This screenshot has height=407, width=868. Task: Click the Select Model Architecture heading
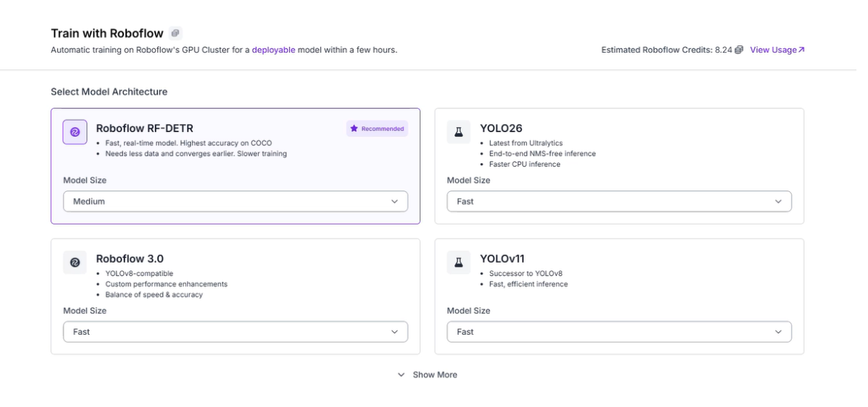click(109, 92)
